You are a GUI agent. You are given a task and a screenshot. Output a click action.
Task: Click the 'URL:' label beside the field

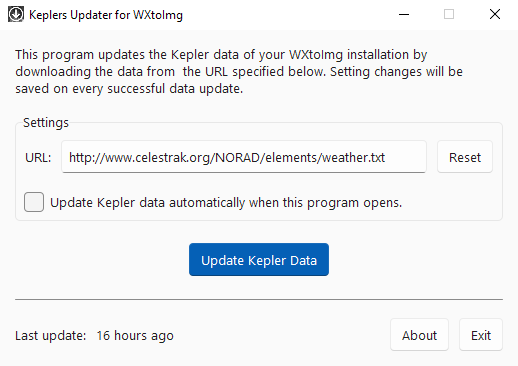pos(38,157)
